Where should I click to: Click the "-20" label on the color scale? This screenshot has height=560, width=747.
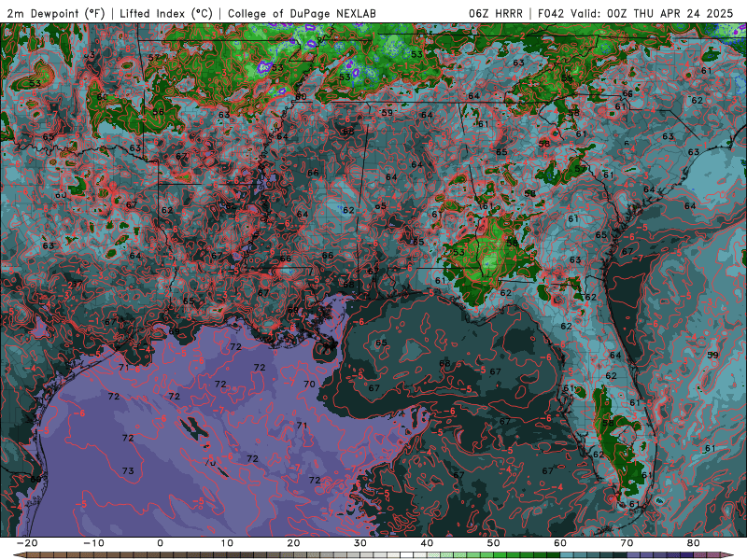click(26, 543)
